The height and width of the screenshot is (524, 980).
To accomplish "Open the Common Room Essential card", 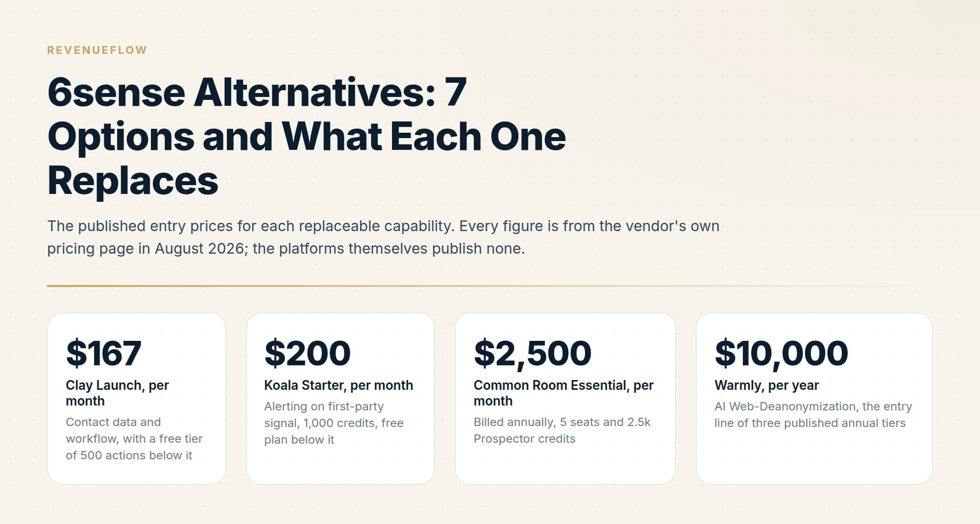I will point(565,399).
